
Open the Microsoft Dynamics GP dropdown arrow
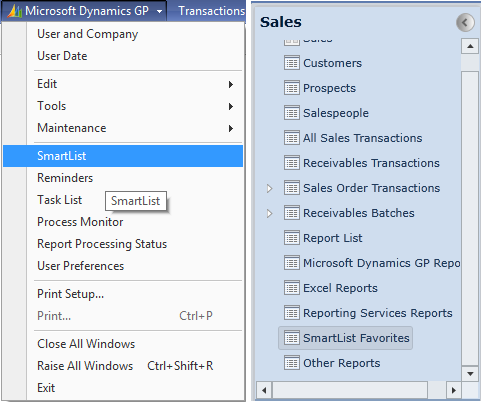(x=159, y=12)
